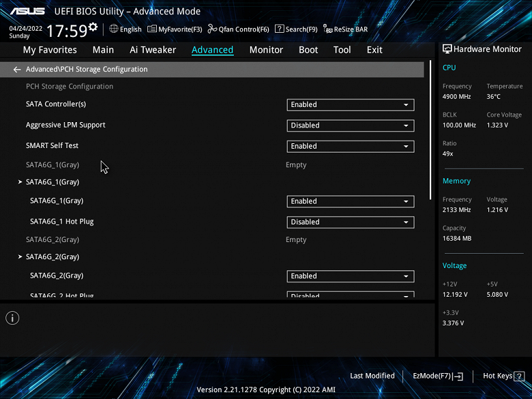Open the SMART Self Test dropdown
532x399 pixels.
click(351, 146)
